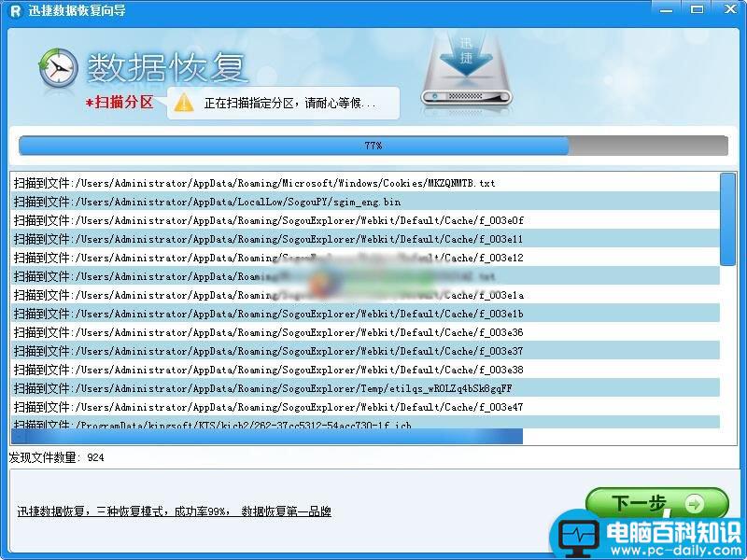The height and width of the screenshot is (560, 747).
Task: Click the 下一步 next step button
Action: (x=657, y=504)
